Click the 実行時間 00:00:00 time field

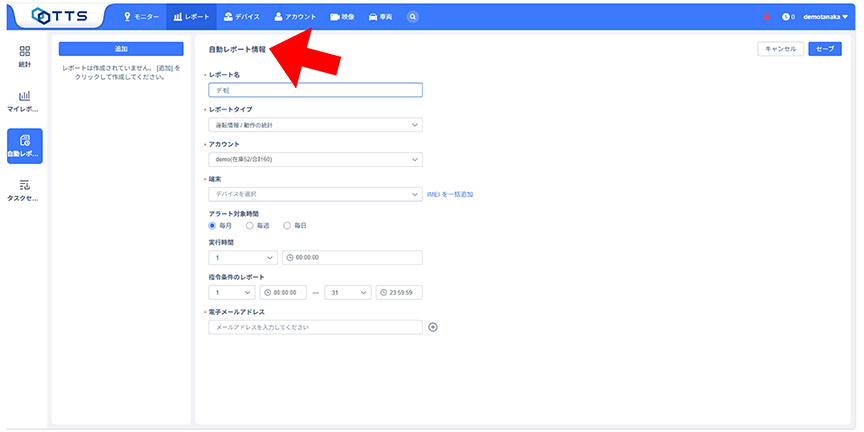[x=352, y=257]
